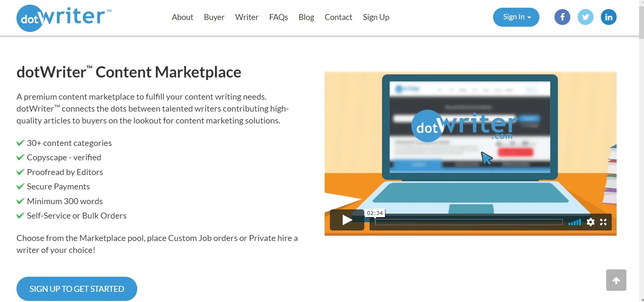This screenshot has width=644, height=302.
Task: Open the About menu item
Action: tap(182, 17)
